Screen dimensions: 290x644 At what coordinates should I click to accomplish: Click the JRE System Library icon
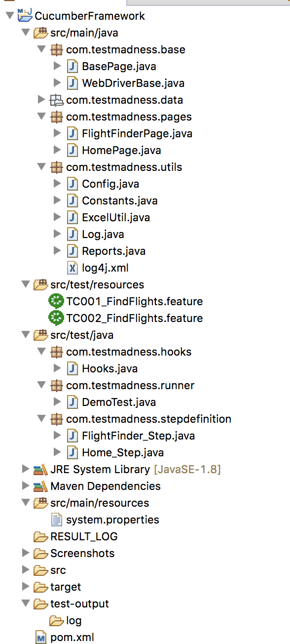pos(40,469)
